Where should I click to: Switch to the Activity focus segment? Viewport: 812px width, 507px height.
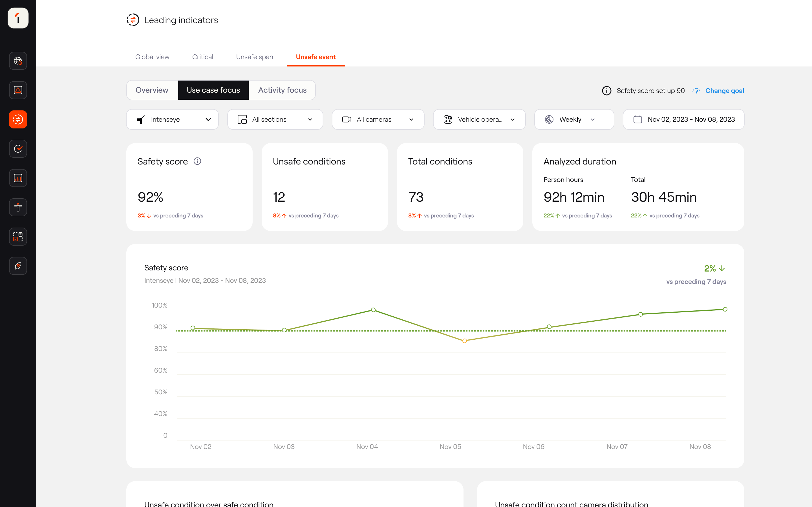point(282,90)
